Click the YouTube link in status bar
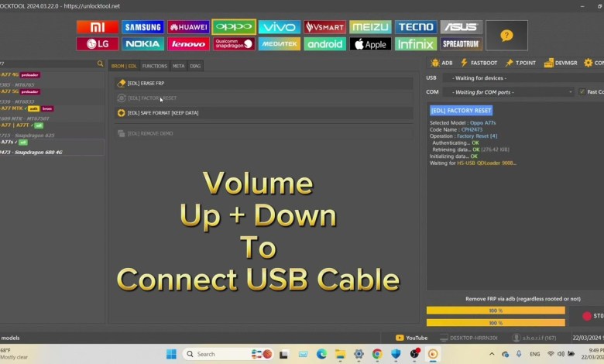 point(411,338)
